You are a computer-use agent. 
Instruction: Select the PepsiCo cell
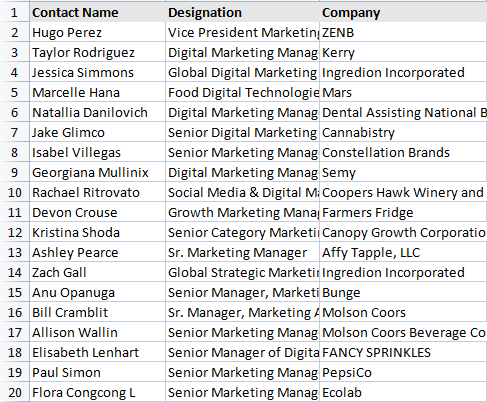(x=403, y=372)
